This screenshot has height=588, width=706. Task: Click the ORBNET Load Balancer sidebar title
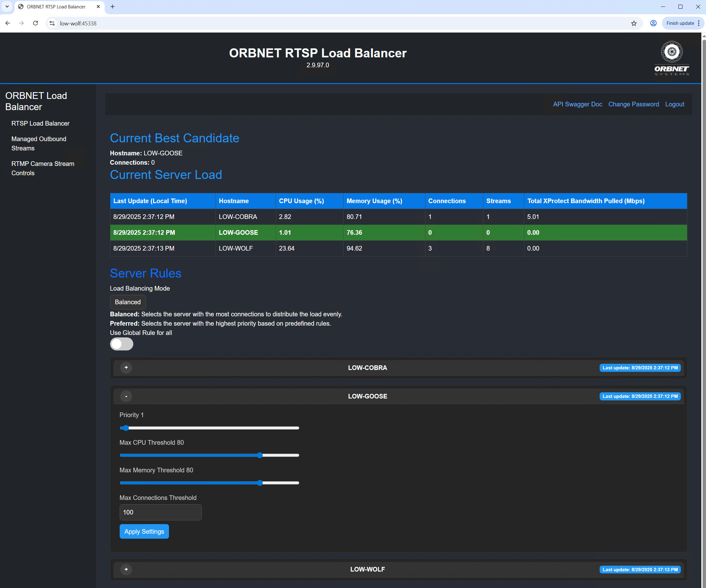pos(36,101)
